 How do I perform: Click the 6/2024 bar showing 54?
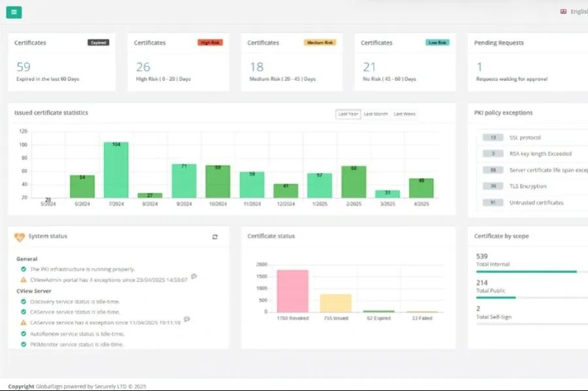[82, 187]
